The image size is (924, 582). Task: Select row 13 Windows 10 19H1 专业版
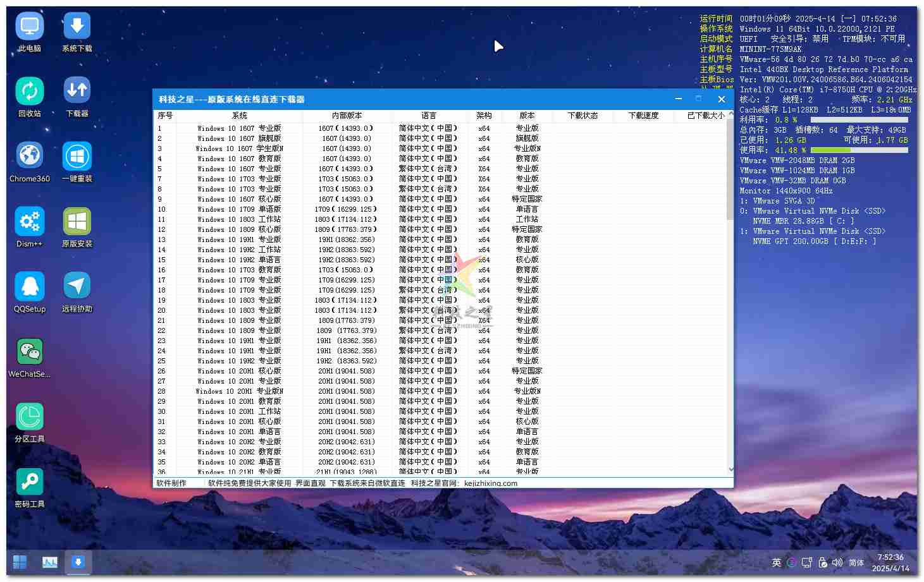click(x=239, y=239)
